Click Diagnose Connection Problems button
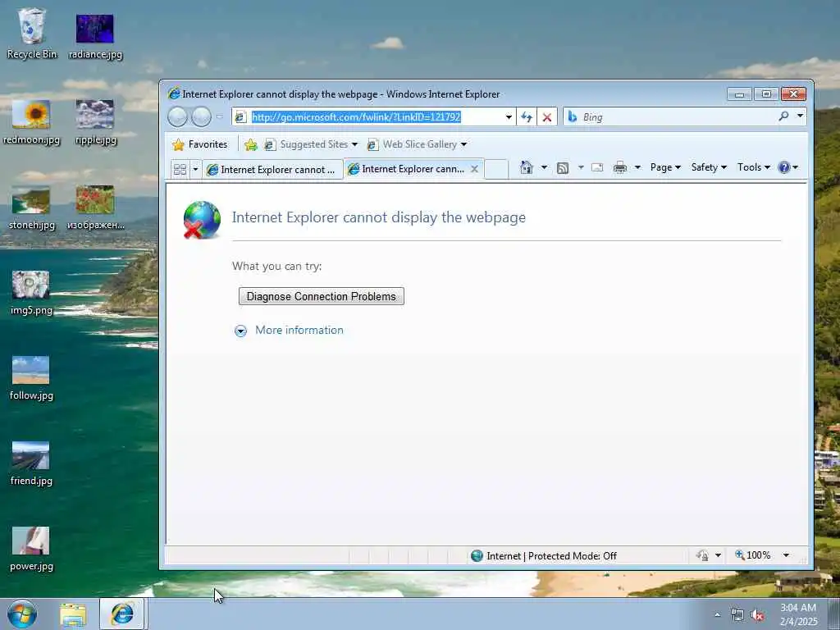 coord(322,296)
